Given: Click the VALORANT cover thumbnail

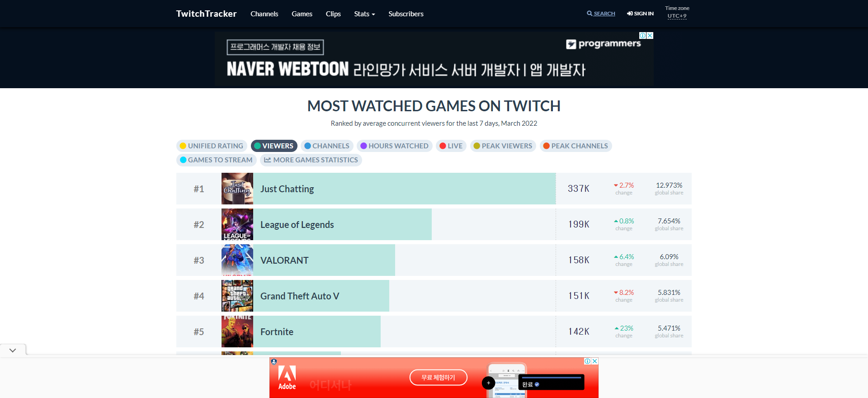Looking at the screenshot, I should click(237, 260).
